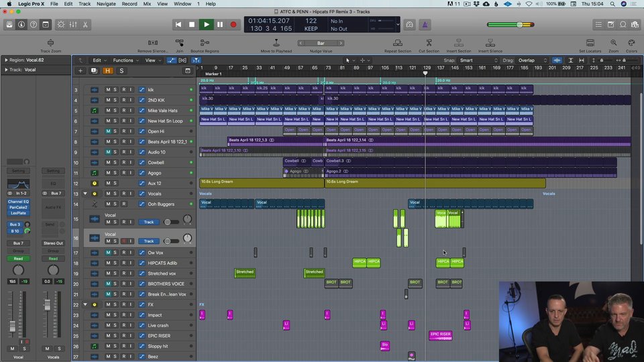Click the tuner icon
The image size is (644, 362).
click(409, 25)
